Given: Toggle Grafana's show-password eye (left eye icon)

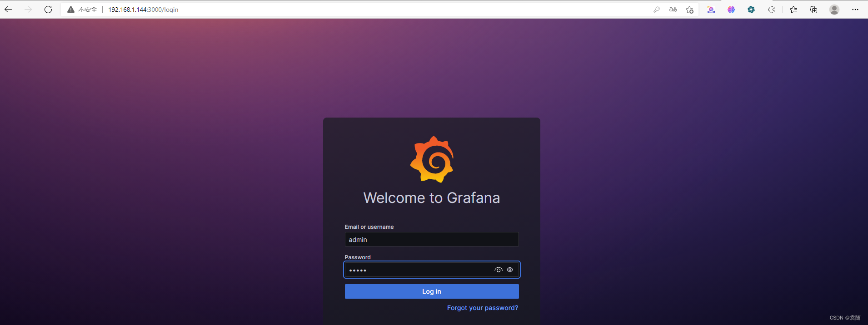Looking at the screenshot, I should [499, 270].
